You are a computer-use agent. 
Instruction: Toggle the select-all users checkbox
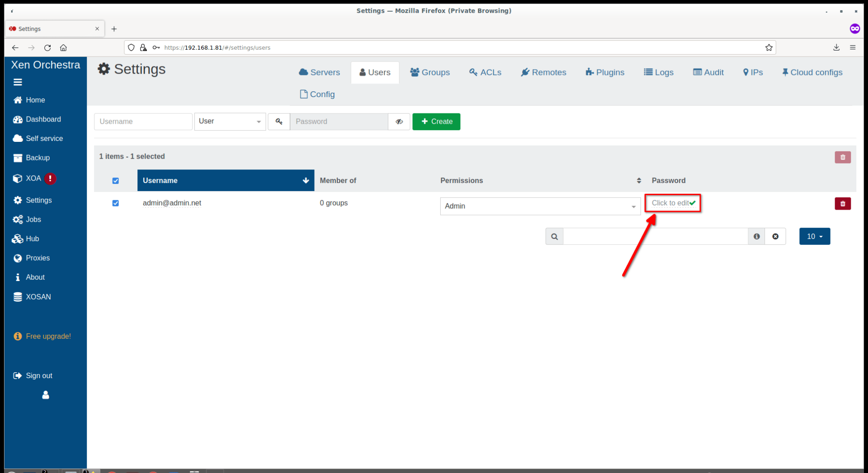pos(116,180)
